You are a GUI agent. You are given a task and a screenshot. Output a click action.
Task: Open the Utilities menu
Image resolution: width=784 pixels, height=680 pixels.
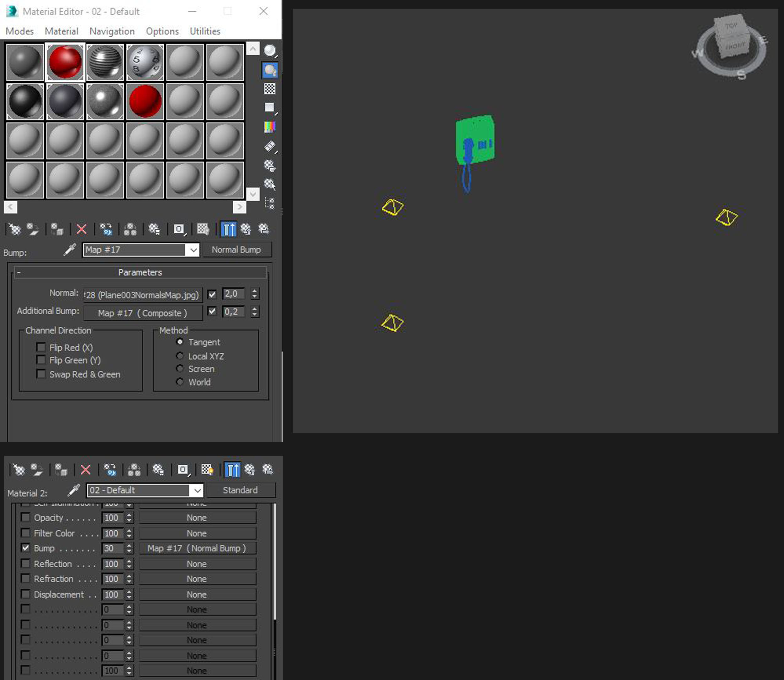pos(205,31)
